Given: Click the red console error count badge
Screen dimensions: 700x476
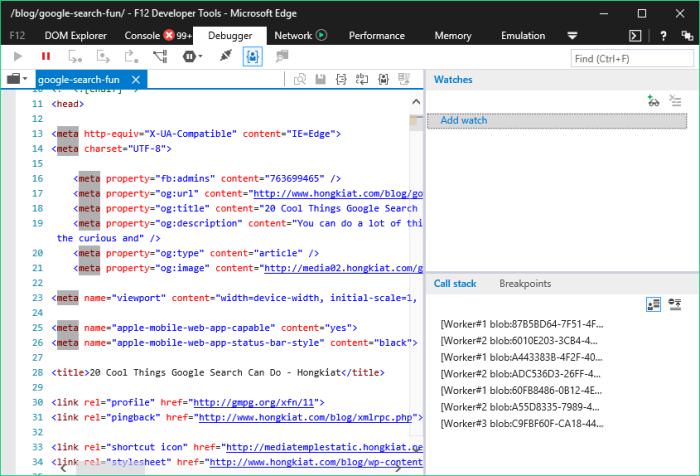Looking at the screenshot, I should coord(169,35).
